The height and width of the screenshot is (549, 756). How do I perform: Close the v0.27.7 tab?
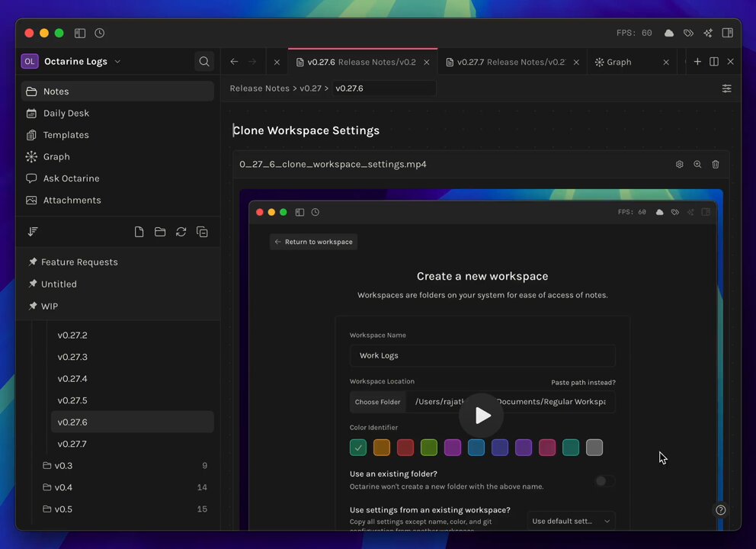tap(576, 63)
